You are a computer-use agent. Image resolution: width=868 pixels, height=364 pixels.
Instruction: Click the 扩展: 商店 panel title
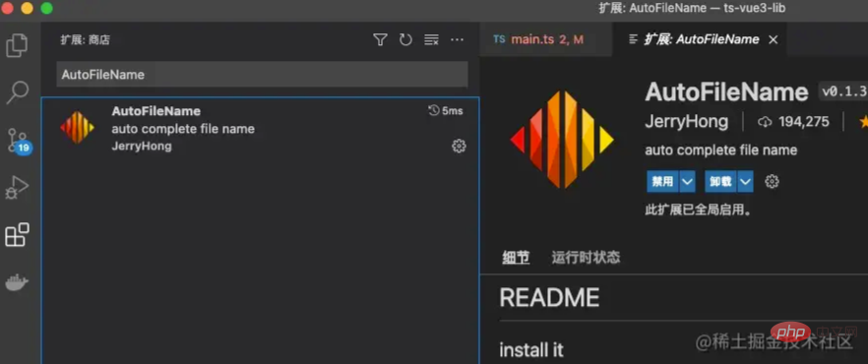86,39
